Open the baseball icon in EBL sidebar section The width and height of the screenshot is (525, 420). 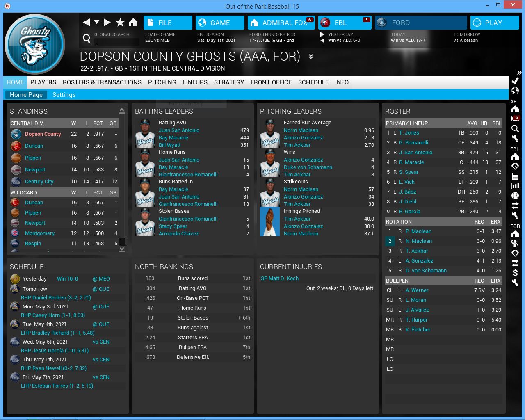[x=515, y=196]
